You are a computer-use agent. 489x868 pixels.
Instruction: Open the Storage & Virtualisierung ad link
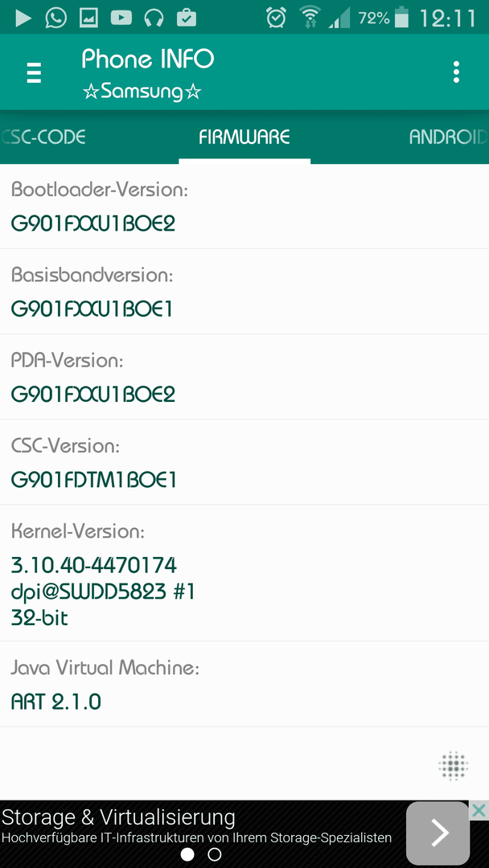(x=118, y=817)
